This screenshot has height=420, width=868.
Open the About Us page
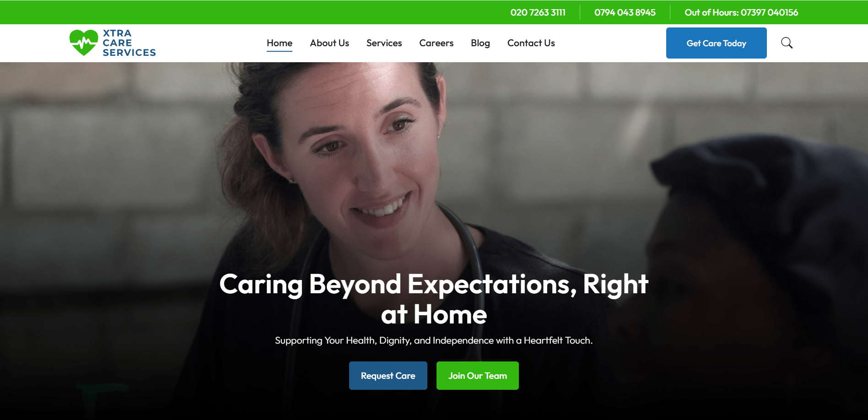(329, 43)
